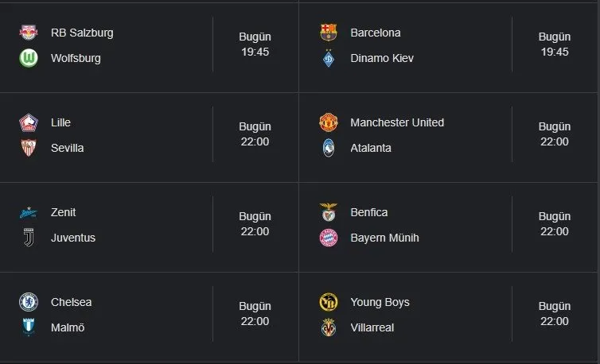
Task: Click the Villarreal club crest
Action: (x=328, y=327)
